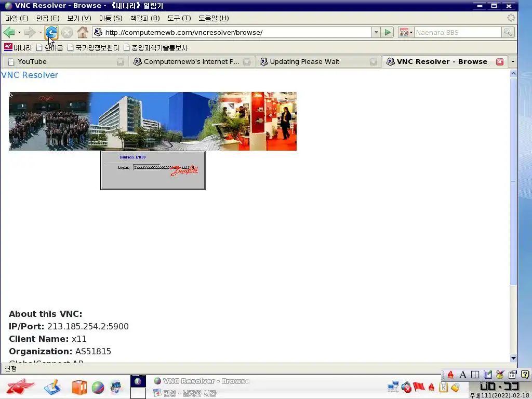Close the Updating Please Wait tab
Screen dimensions: 532x399
pyautogui.click(x=373, y=62)
